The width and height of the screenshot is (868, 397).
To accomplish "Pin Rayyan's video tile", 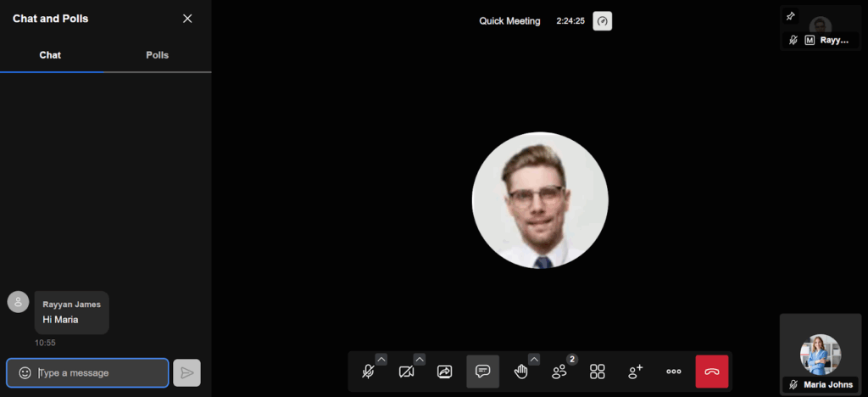I will (x=791, y=16).
